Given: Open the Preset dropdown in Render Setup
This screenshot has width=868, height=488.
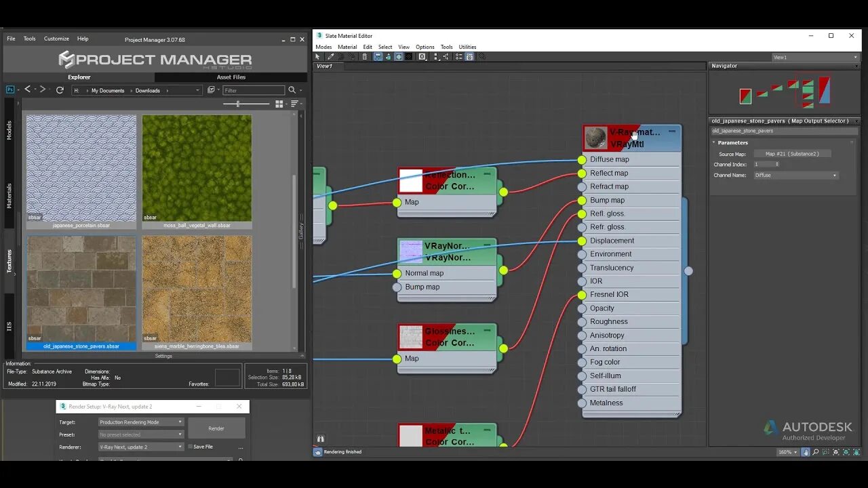Looking at the screenshot, I should tap(141, 434).
